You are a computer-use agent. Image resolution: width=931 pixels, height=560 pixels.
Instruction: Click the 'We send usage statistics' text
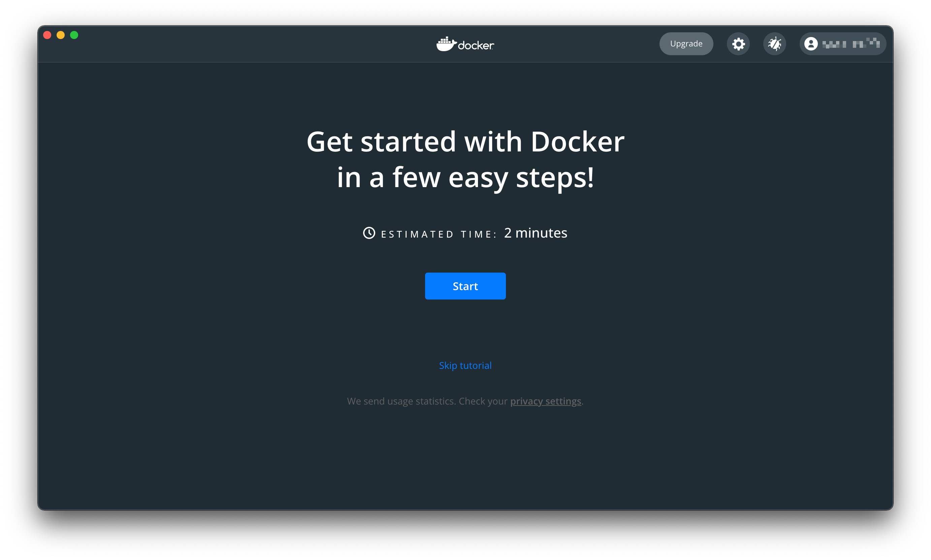[x=401, y=401]
